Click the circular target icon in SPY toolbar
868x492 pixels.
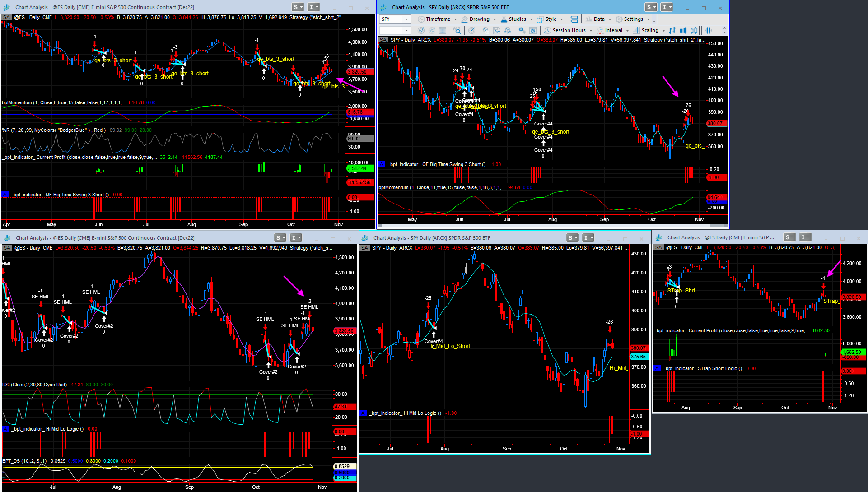coord(472,30)
